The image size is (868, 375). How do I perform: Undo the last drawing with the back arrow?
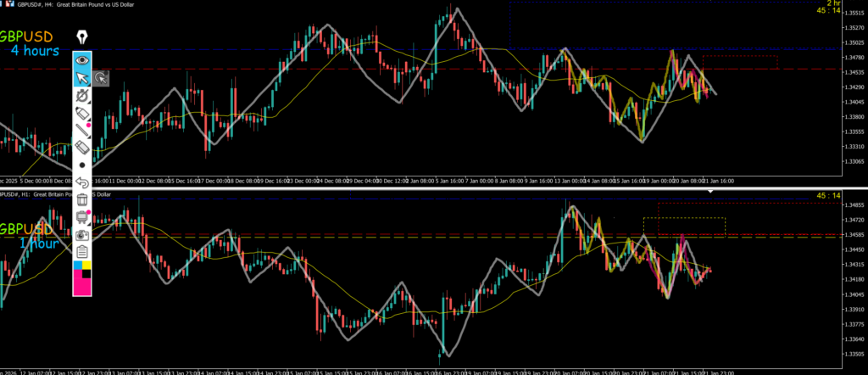click(x=82, y=182)
